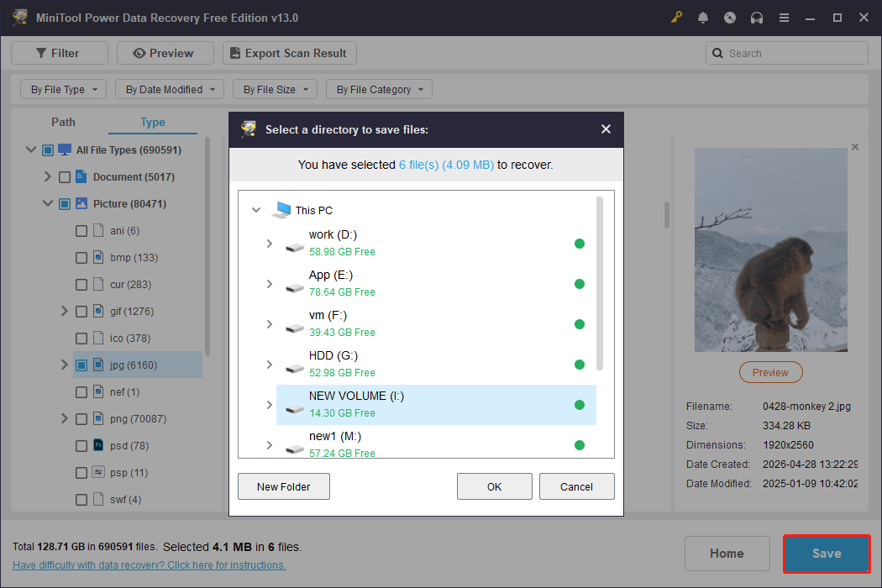The height and width of the screenshot is (588, 882).
Task: Click the bootable media disc icon
Action: (730, 18)
